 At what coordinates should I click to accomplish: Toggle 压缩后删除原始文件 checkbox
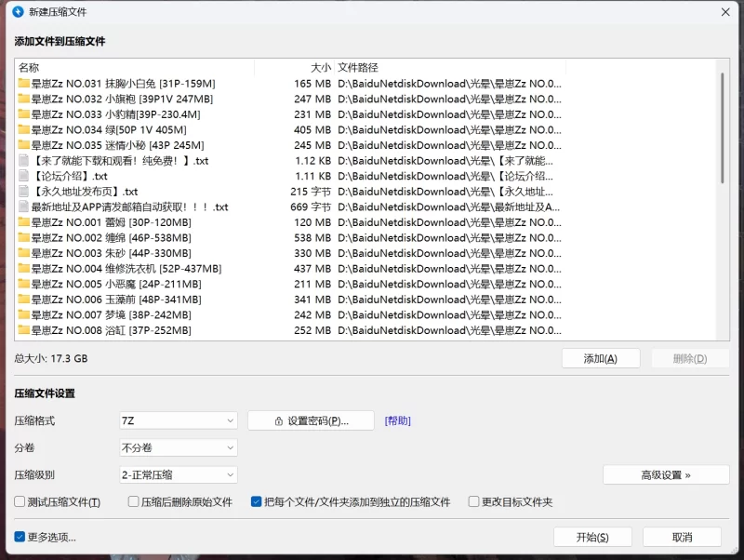click(134, 502)
